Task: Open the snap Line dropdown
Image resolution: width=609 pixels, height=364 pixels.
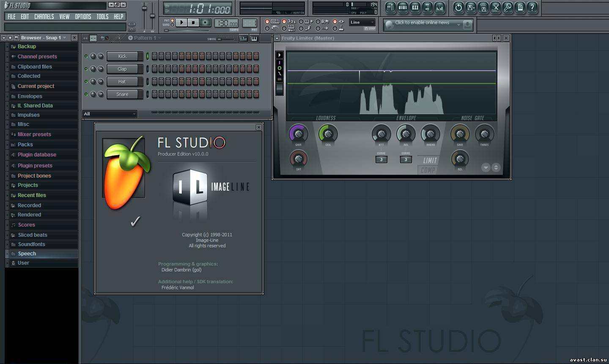Action: [x=362, y=22]
